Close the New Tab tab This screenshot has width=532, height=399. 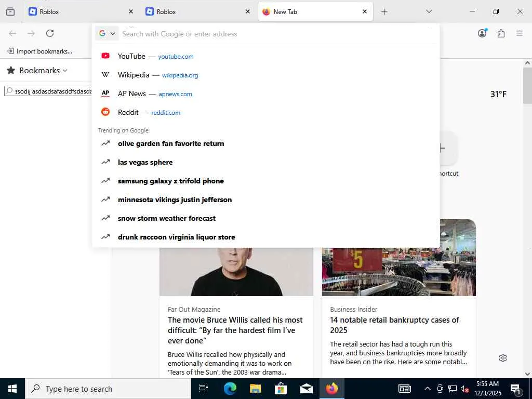365,11
